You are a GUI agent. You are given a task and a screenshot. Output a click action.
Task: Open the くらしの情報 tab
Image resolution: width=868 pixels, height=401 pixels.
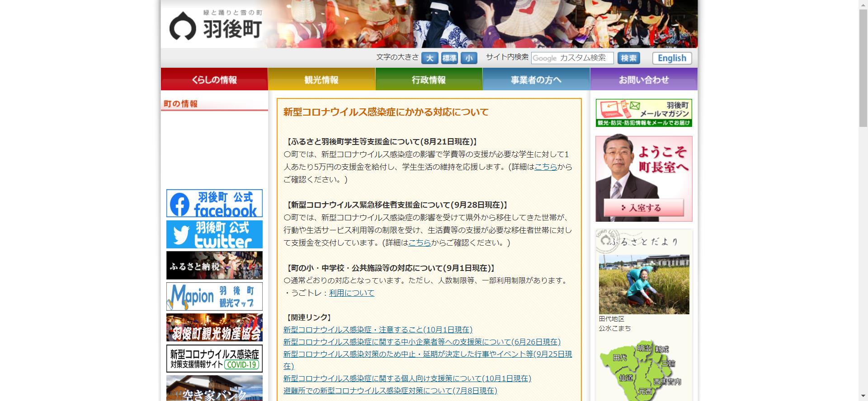click(x=214, y=79)
